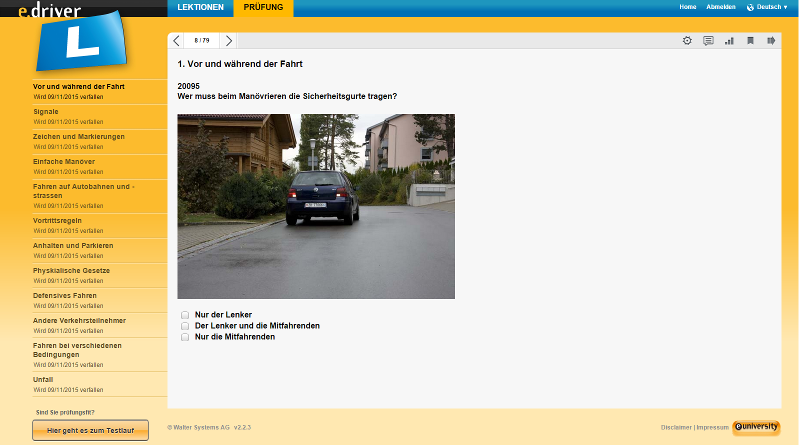The width and height of the screenshot is (800, 445).
Task: Go to the previous question arrow
Action: 177,41
